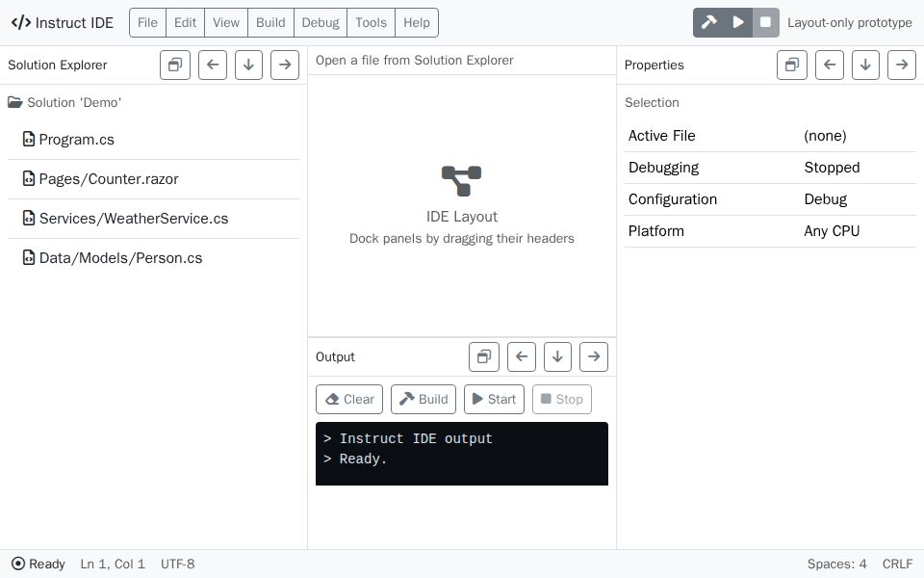This screenshot has width=924, height=578.
Task: Move Solution Explorer down with down-arrow icon
Action: [248, 65]
